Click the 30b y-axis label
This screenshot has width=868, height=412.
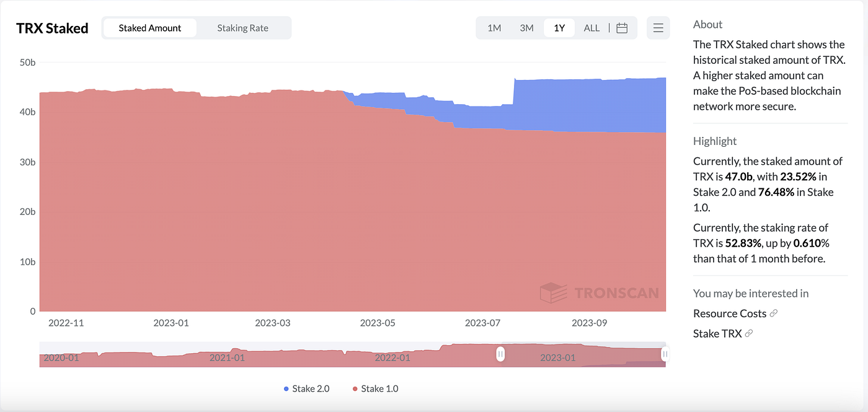pyautogui.click(x=28, y=162)
